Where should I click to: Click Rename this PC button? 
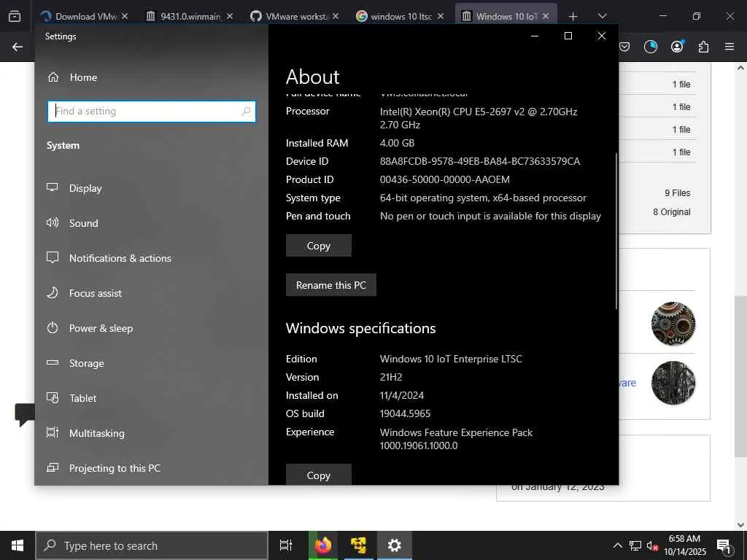[x=330, y=285]
